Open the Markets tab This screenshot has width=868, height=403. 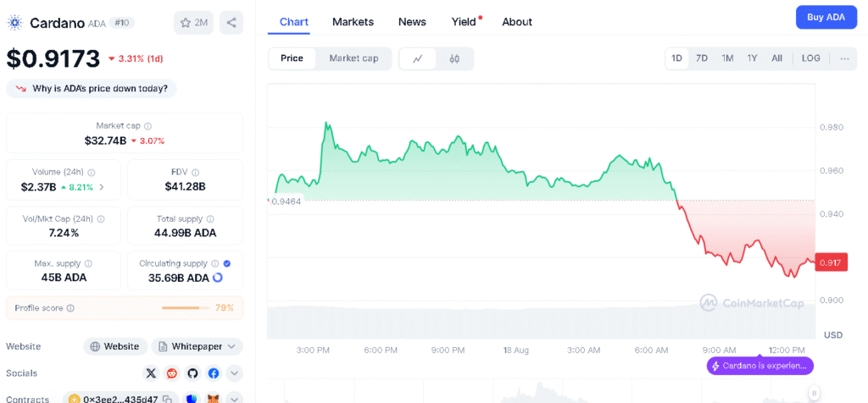[x=353, y=22]
